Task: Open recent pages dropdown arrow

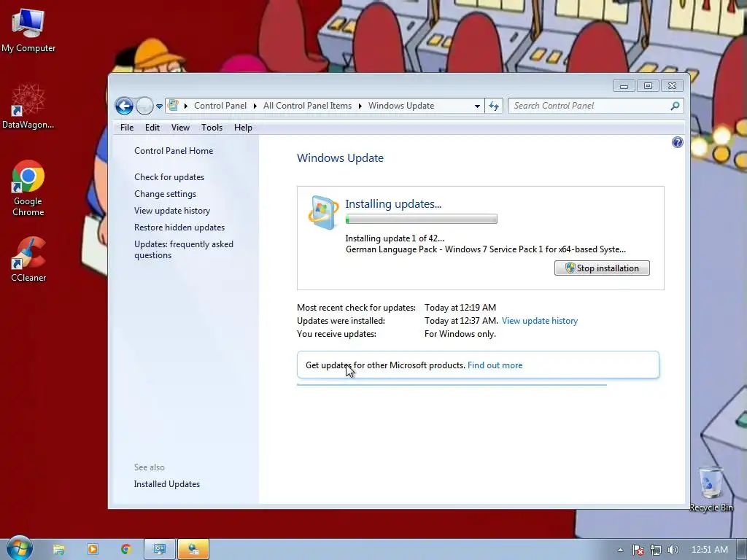Action: click(x=159, y=106)
